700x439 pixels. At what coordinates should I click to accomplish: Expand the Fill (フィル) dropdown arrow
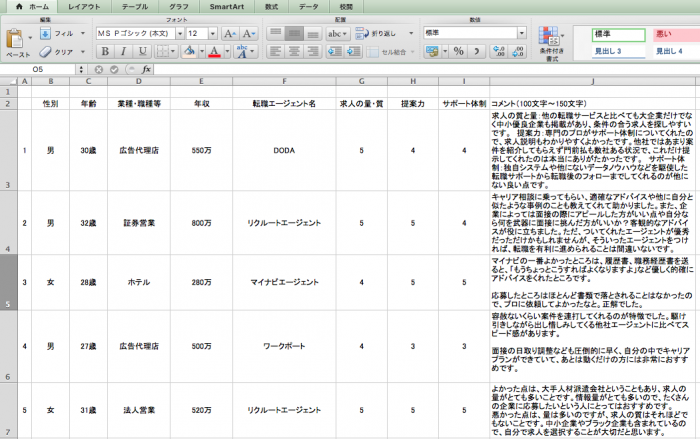point(83,33)
